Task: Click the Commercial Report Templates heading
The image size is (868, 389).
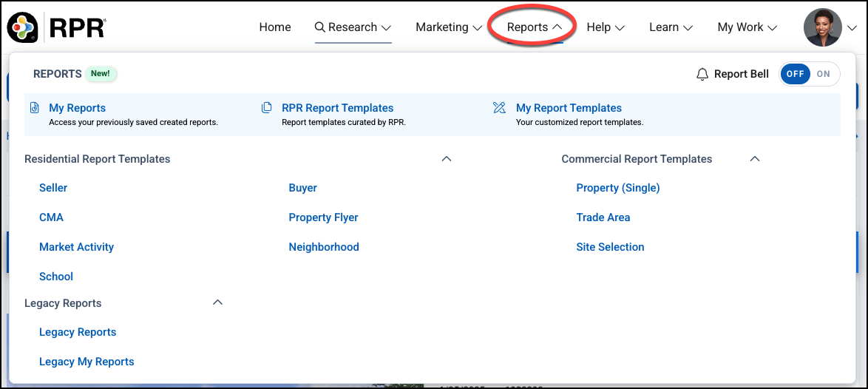Action: pos(637,159)
